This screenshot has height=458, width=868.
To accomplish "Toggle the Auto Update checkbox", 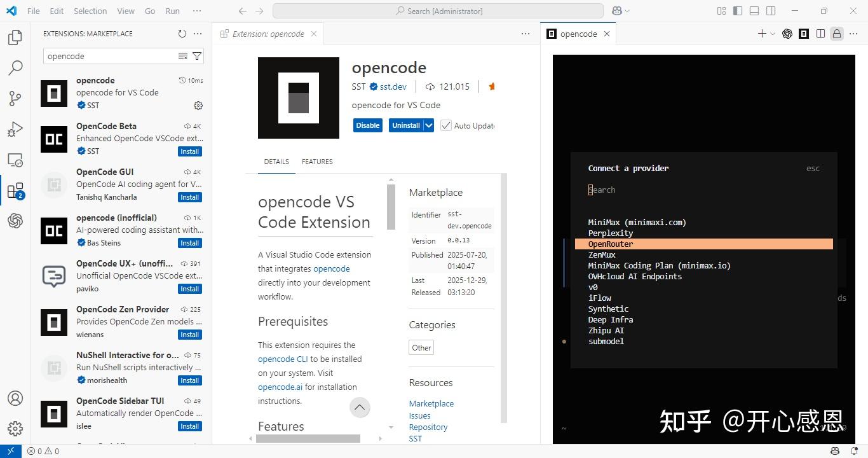I will [446, 125].
